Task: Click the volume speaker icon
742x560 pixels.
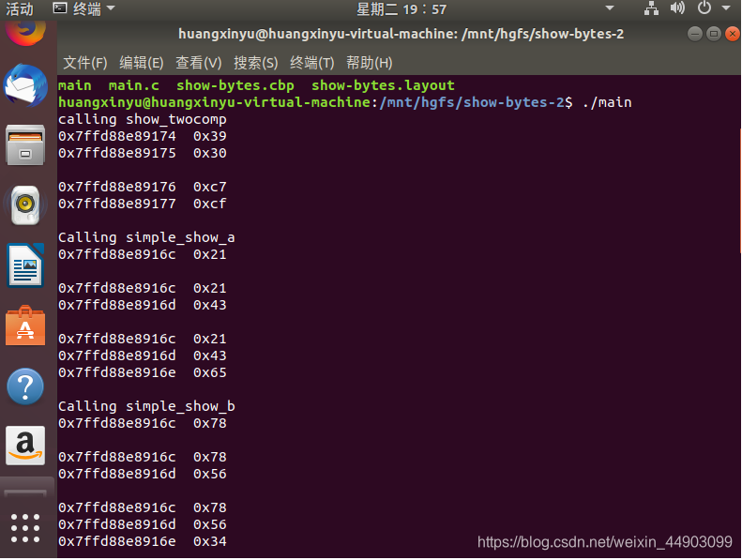Action: coord(677,8)
